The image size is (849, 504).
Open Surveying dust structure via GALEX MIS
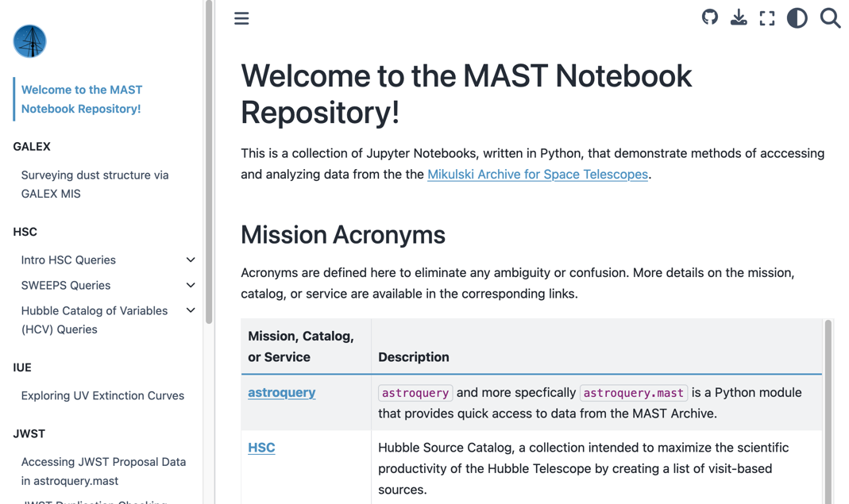click(x=95, y=184)
